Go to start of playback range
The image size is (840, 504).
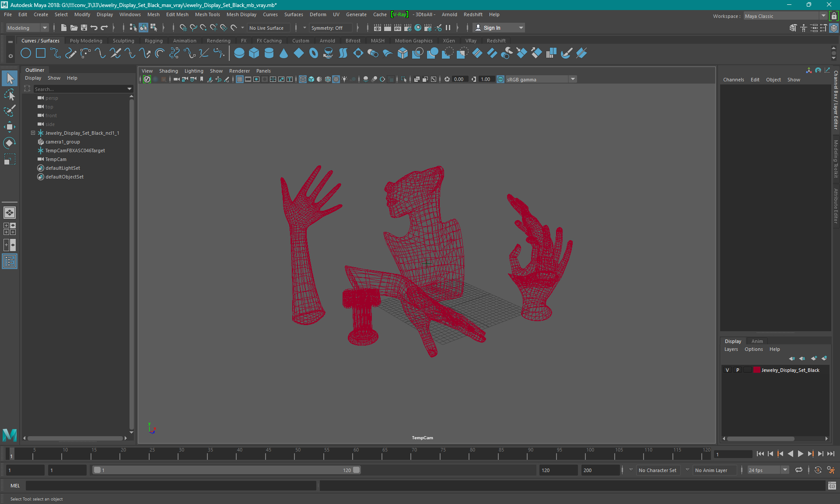coord(760,454)
